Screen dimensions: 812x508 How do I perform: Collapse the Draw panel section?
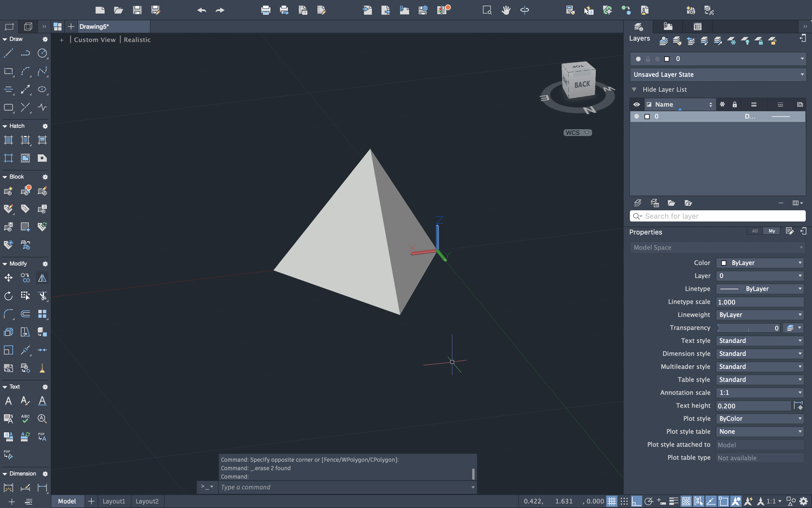[5, 39]
